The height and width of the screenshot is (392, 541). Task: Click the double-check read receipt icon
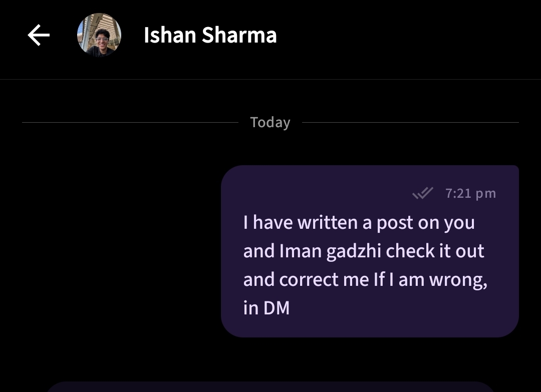(422, 193)
